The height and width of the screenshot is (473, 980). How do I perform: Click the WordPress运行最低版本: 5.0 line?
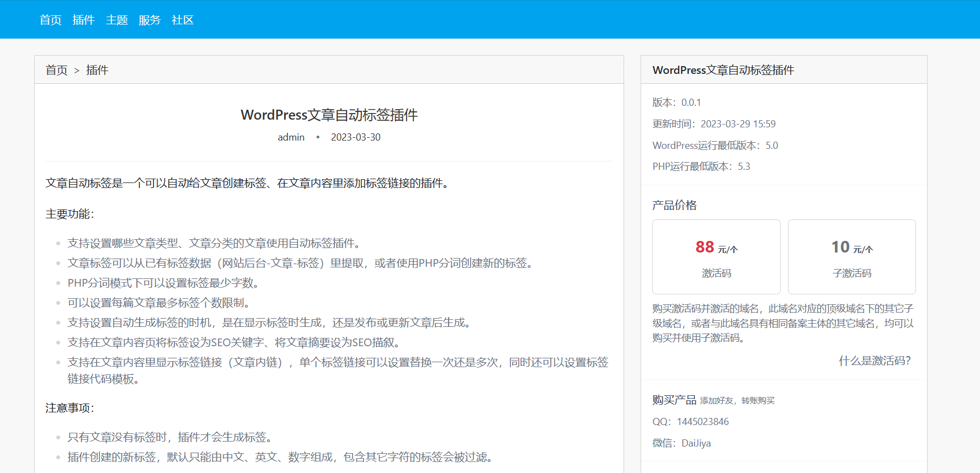click(715, 146)
